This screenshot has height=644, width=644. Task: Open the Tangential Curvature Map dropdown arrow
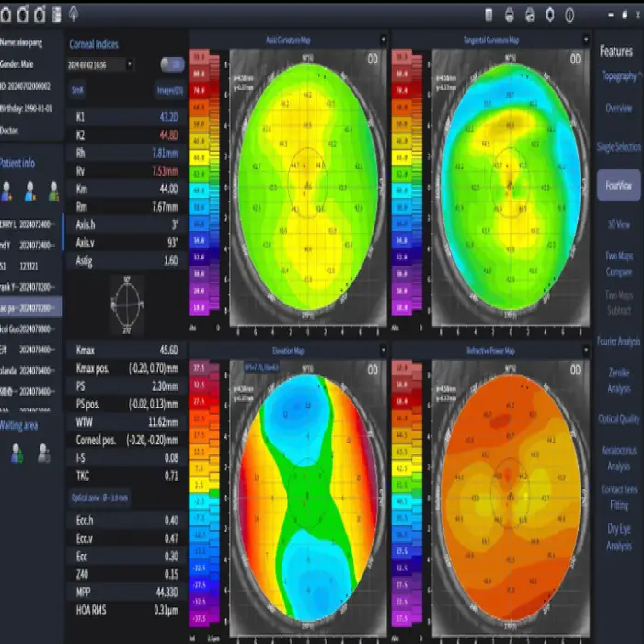pos(585,40)
